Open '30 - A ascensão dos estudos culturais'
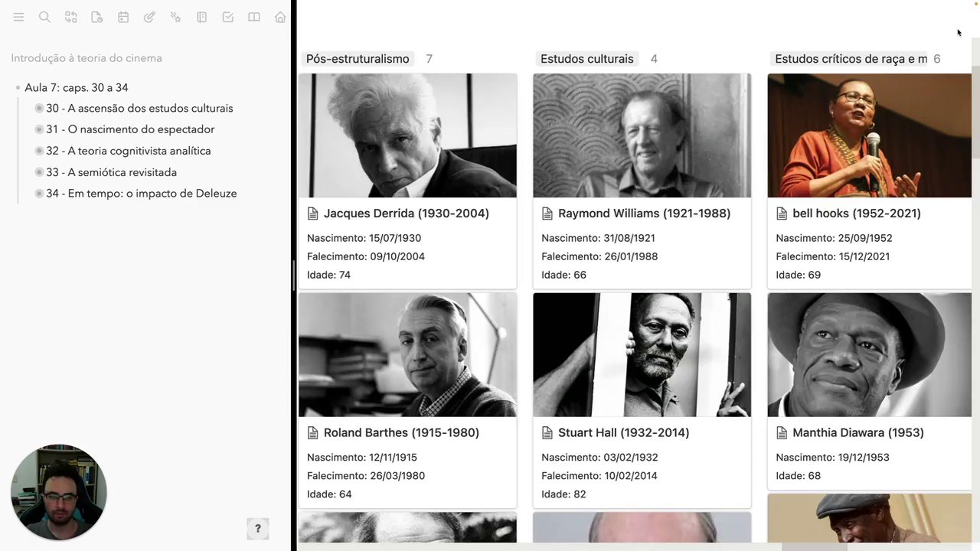This screenshot has height=551, width=980. 139,109
